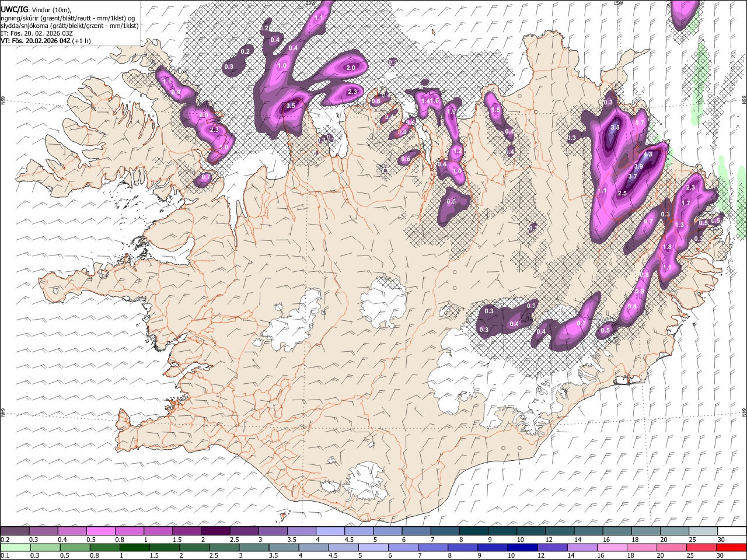Click the 'slydda/snjókoma (grátt/bleikt/grænt' legend line

(x=69, y=26)
